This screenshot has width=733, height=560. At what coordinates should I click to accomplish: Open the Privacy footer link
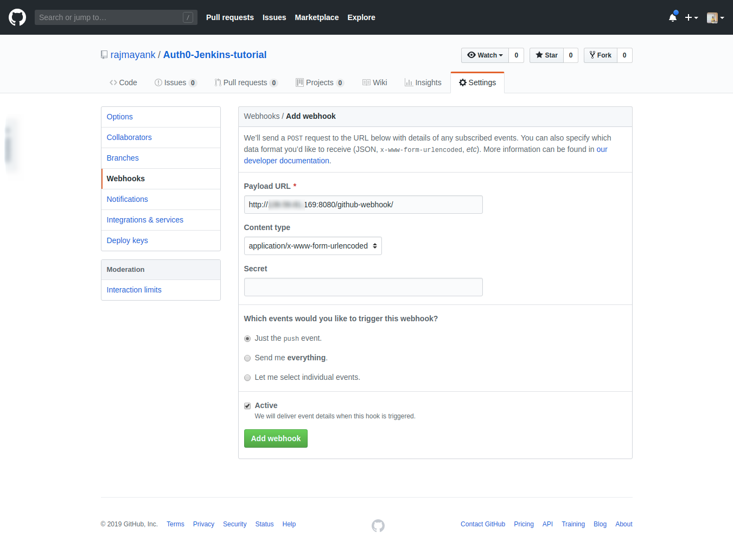click(x=203, y=524)
